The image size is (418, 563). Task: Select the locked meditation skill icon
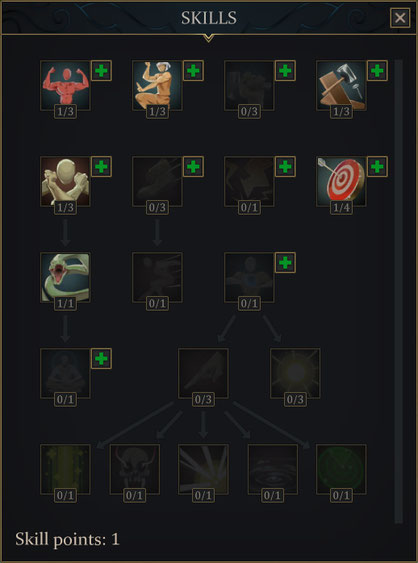tap(65, 373)
